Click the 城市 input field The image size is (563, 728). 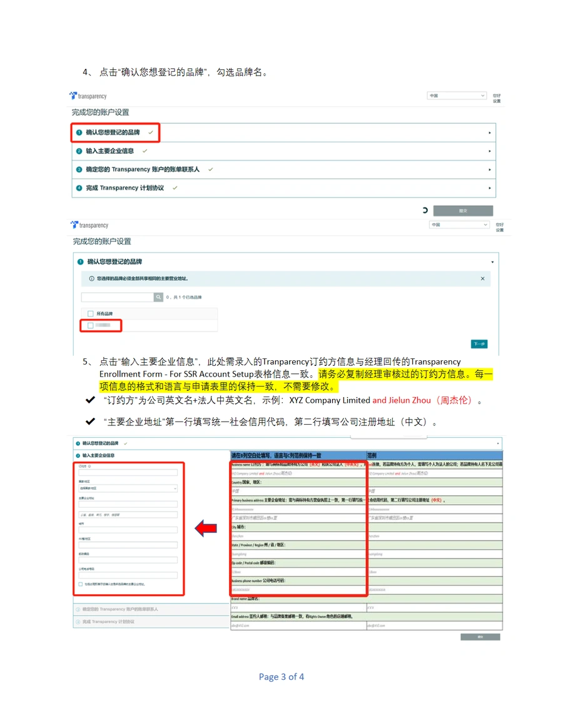pyautogui.click(x=128, y=530)
